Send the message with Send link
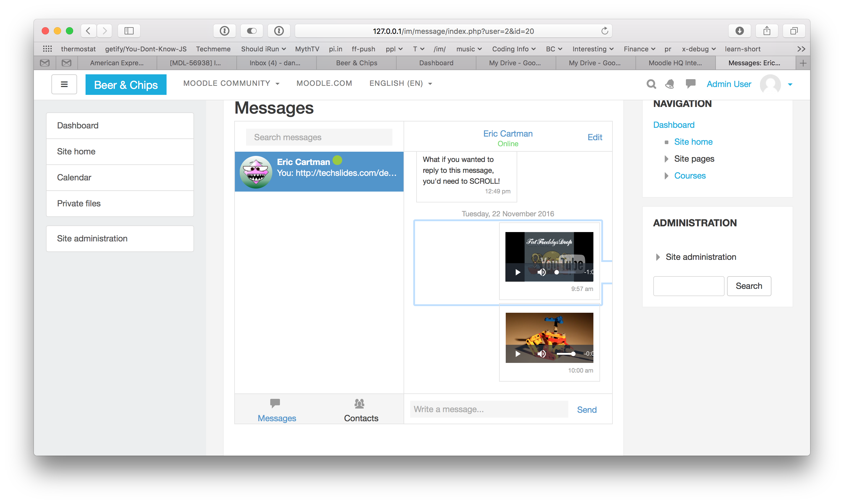The image size is (844, 504). [x=587, y=410]
